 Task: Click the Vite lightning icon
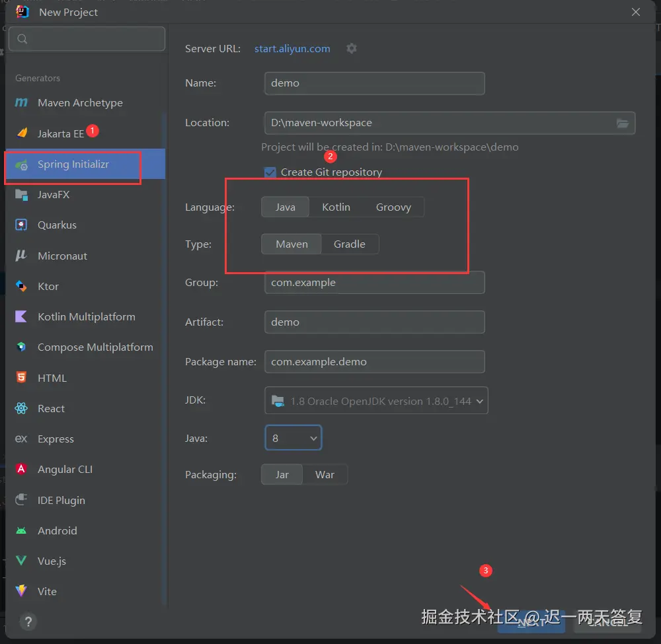[21, 591]
